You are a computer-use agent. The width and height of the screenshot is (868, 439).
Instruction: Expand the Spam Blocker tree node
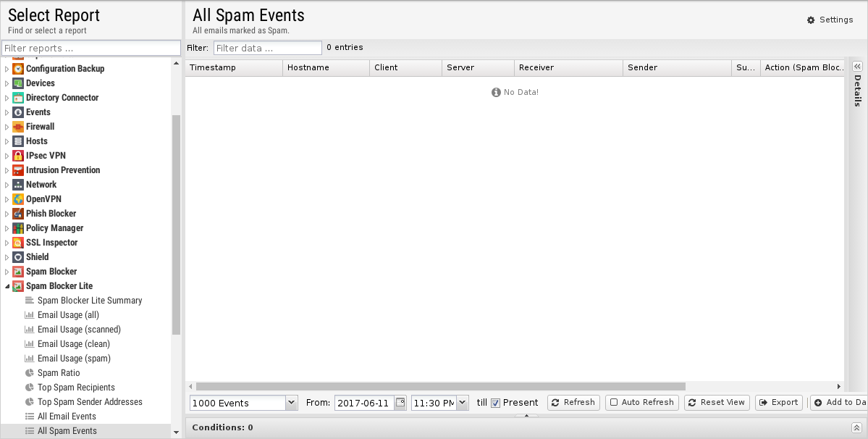pos(7,272)
